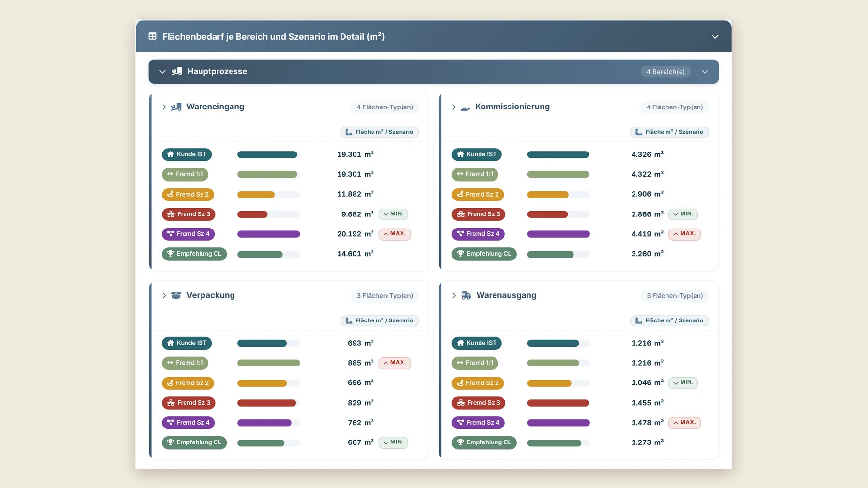Select the Fremd Sz 4 tag in Kommissionierung
The width and height of the screenshot is (868, 488).
pyautogui.click(x=478, y=234)
